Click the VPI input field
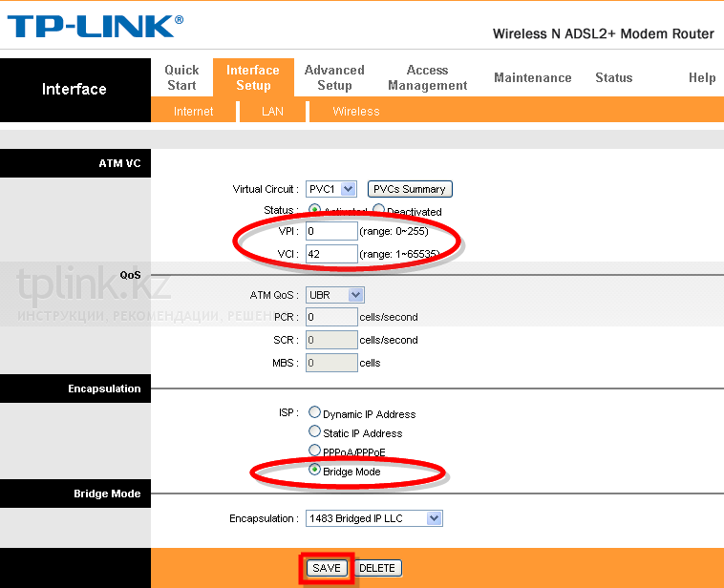This screenshot has width=724, height=588. point(331,231)
